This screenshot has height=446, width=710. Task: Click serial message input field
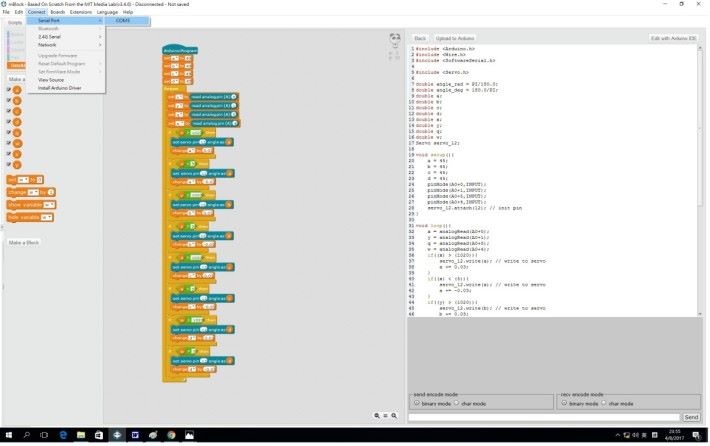pos(544,417)
